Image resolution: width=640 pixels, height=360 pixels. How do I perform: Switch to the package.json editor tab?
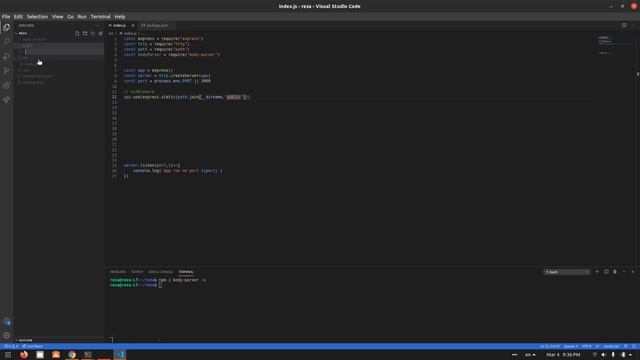coord(156,25)
